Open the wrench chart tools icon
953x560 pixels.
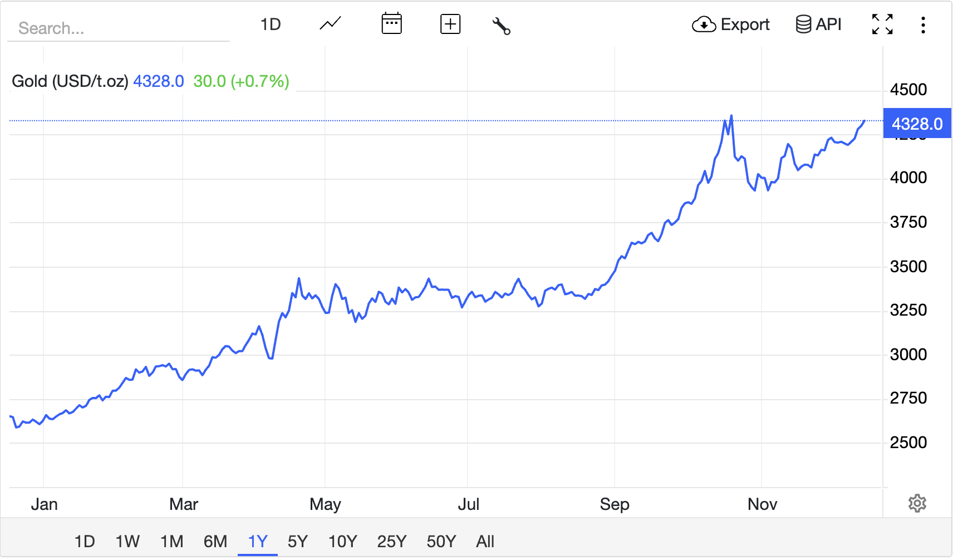[500, 24]
